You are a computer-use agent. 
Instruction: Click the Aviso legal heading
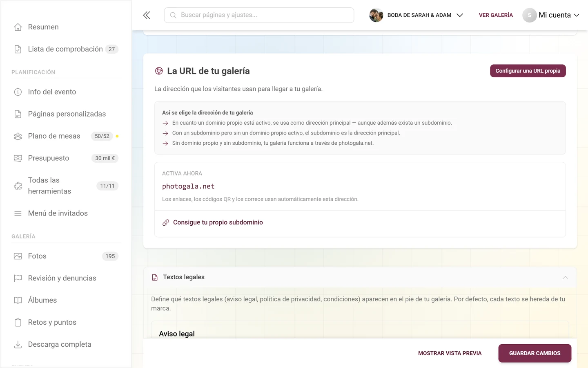(x=177, y=334)
